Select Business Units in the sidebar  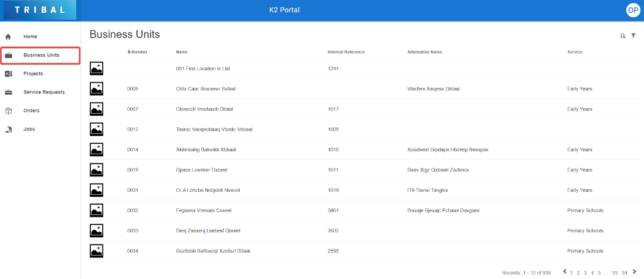pos(41,55)
